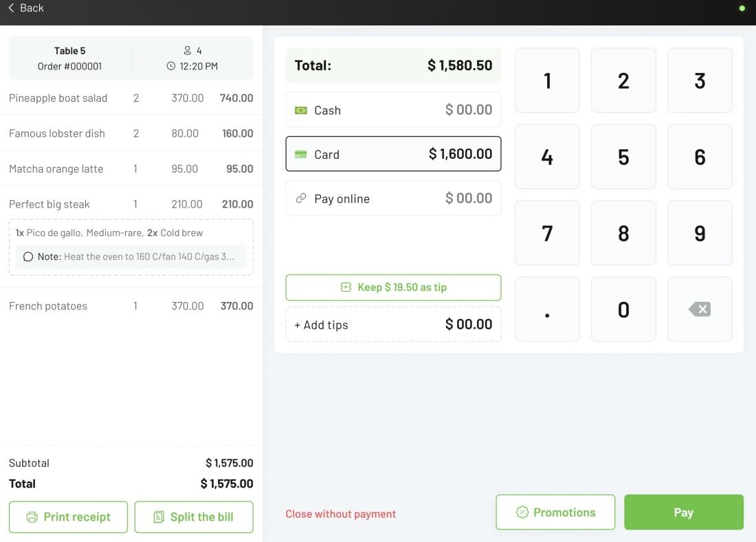Click the backspace delete key icon
The height and width of the screenshot is (542, 756).
tap(700, 309)
